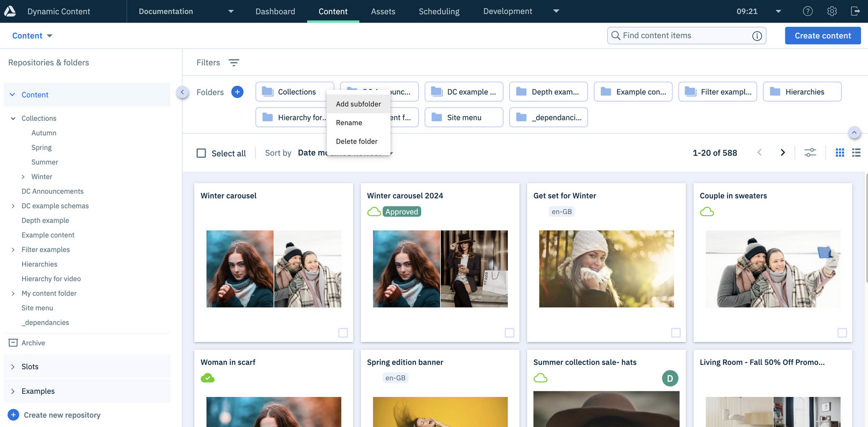Expand the My content folder

[13, 294]
